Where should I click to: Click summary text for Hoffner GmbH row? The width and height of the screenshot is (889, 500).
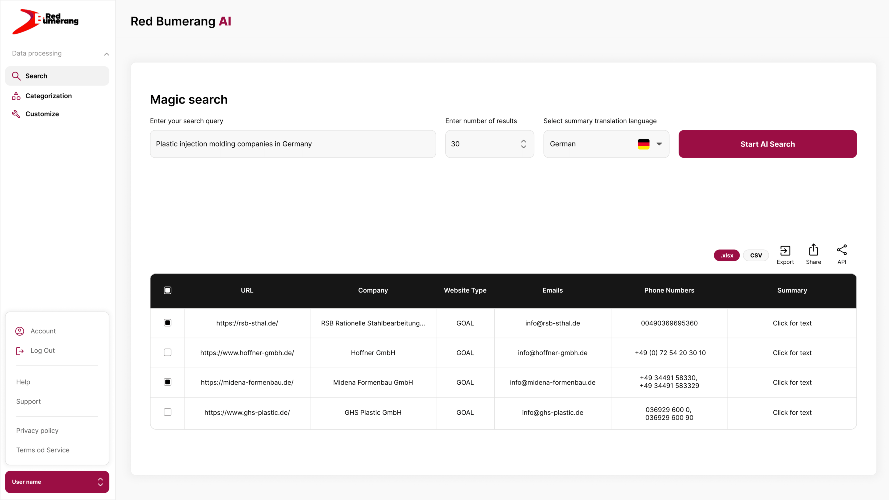coord(792,353)
